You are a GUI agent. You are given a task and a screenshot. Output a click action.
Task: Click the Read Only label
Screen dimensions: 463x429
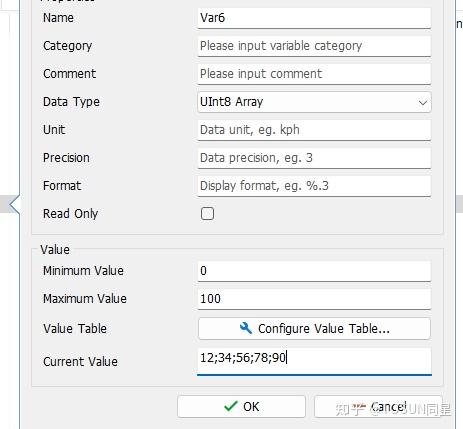(70, 214)
